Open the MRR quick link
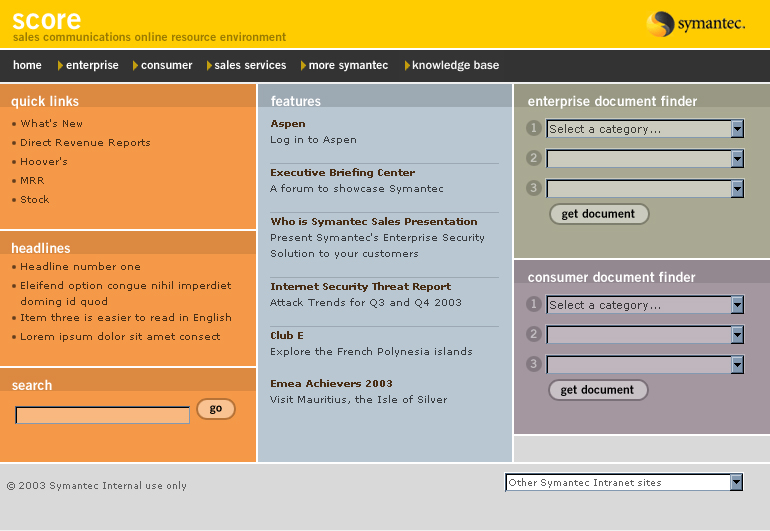The height and width of the screenshot is (531, 770). (32, 180)
